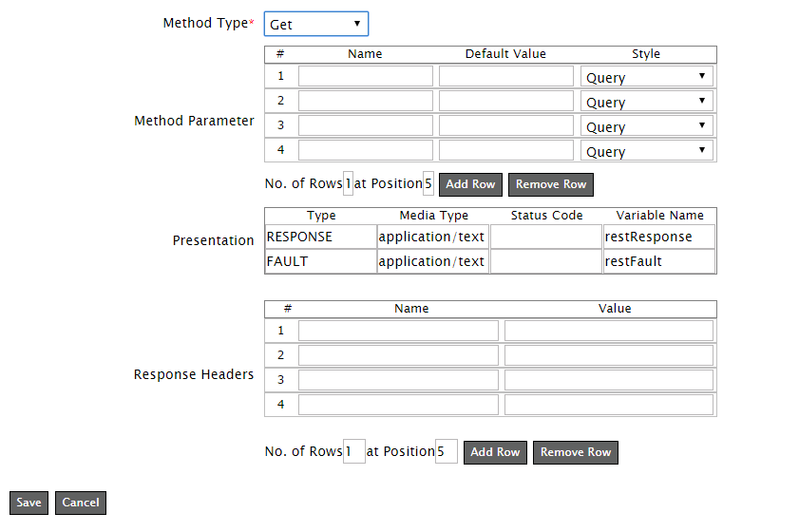The image size is (799, 532).
Task: Open Style dropdown in parameter row 3
Action: [x=647, y=125]
